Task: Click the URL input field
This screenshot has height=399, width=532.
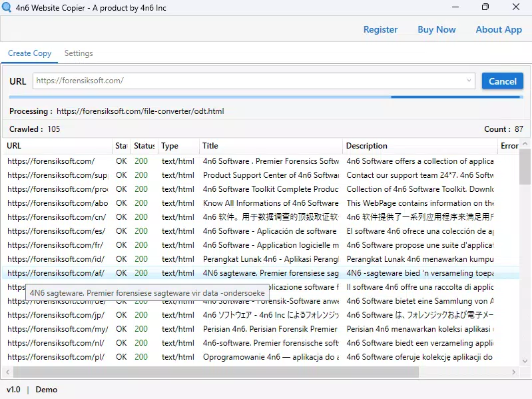Action: pos(254,81)
